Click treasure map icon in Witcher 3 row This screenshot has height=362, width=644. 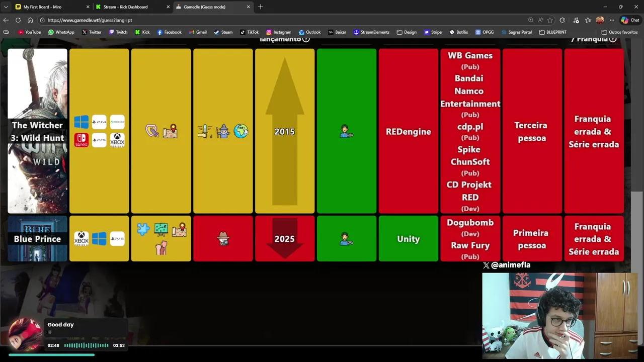tap(170, 131)
